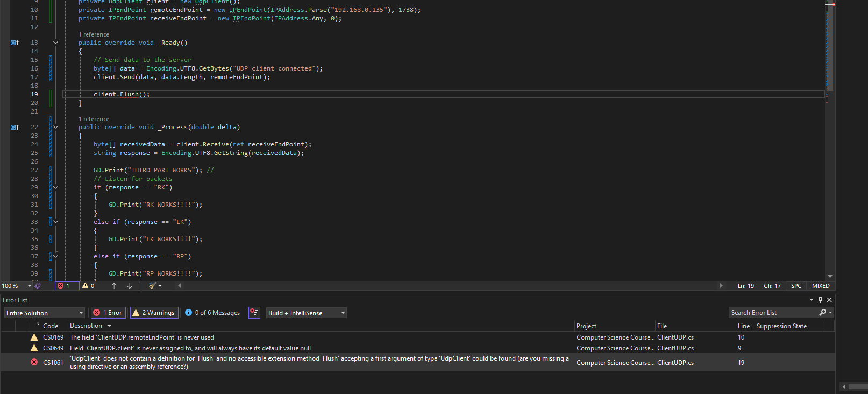Sort by the Project column header
Screen dimensions: 868x394
pyautogui.click(x=586, y=326)
